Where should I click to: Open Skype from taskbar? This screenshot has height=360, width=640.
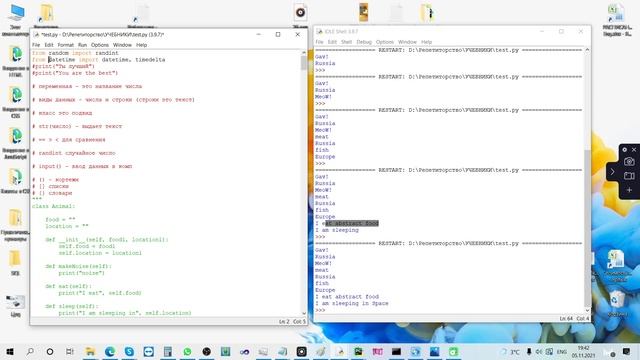tap(129, 351)
